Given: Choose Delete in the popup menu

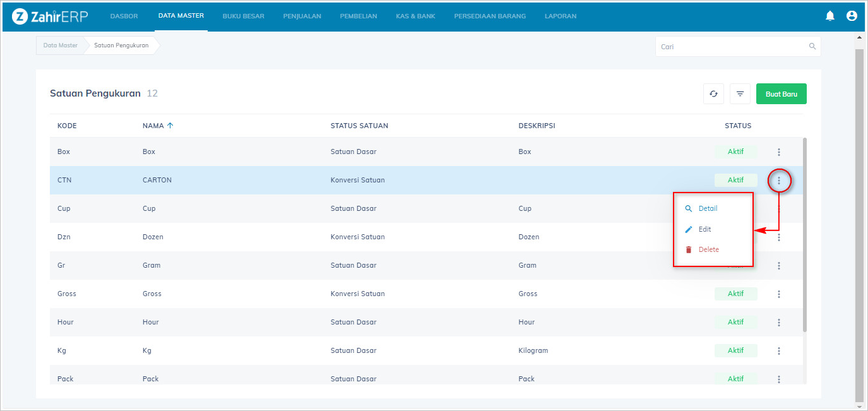Looking at the screenshot, I should coord(708,249).
